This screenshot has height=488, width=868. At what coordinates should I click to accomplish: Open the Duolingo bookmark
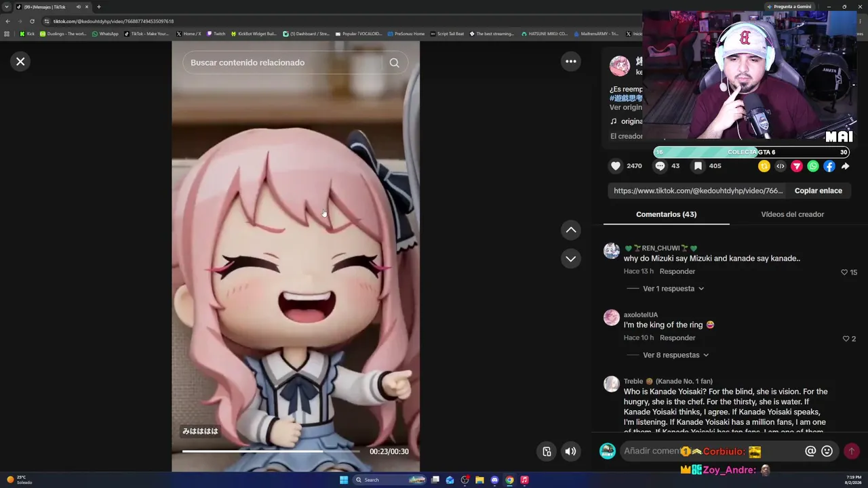pyautogui.click(x=63, y=34)
